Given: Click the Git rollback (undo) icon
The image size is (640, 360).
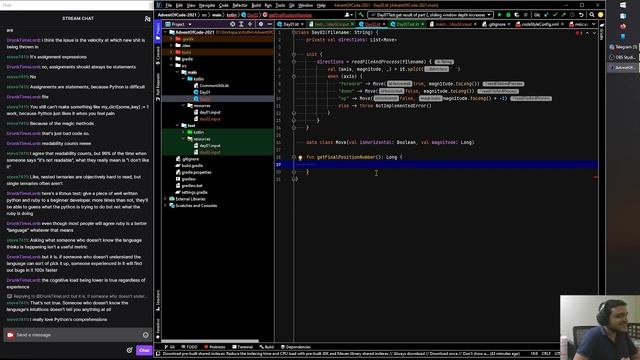Looking at the screenshot, I should pos(581,15).
